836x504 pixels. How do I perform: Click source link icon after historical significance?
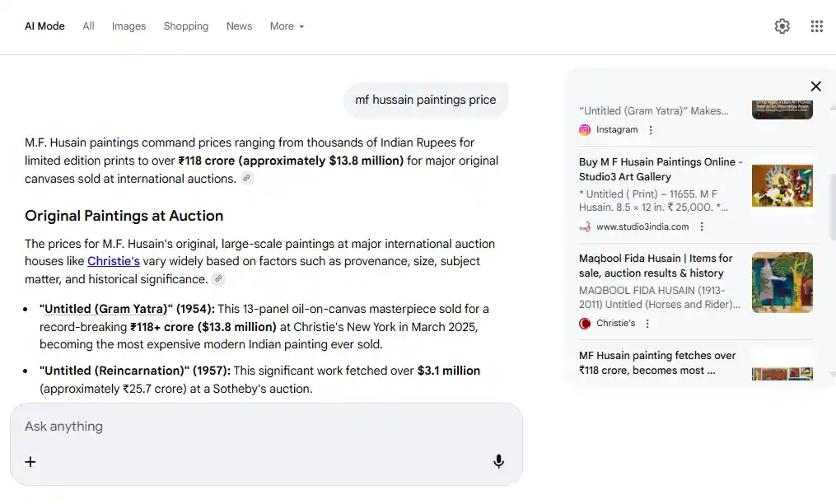point(218,279)
